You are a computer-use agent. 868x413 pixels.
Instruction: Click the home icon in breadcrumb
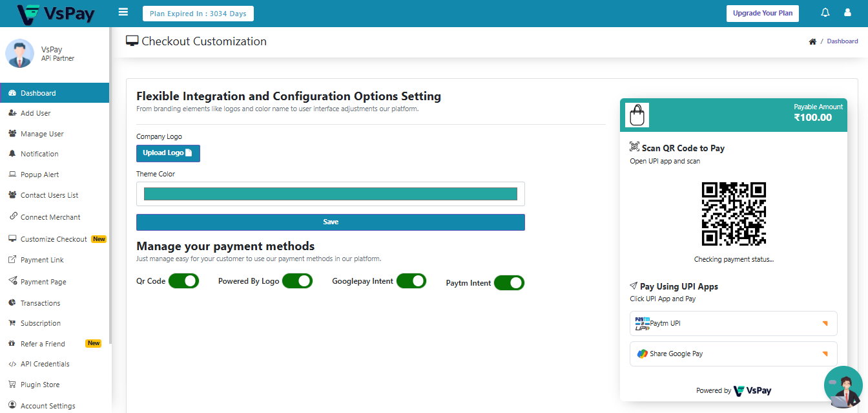pyautogui.click(x=812, y=41)
